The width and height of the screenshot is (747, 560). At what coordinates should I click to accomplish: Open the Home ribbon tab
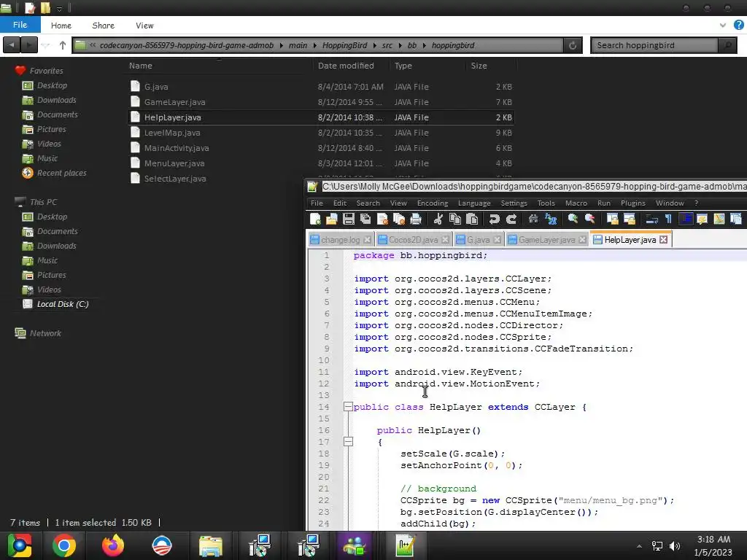[x=61, y=26]
